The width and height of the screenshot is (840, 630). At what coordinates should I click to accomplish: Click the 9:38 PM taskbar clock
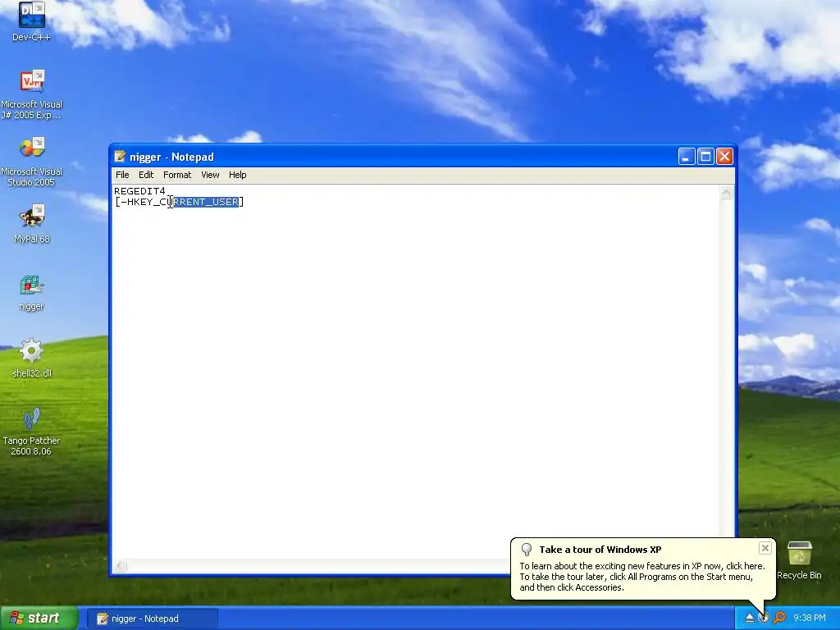(x=809, y=619)
